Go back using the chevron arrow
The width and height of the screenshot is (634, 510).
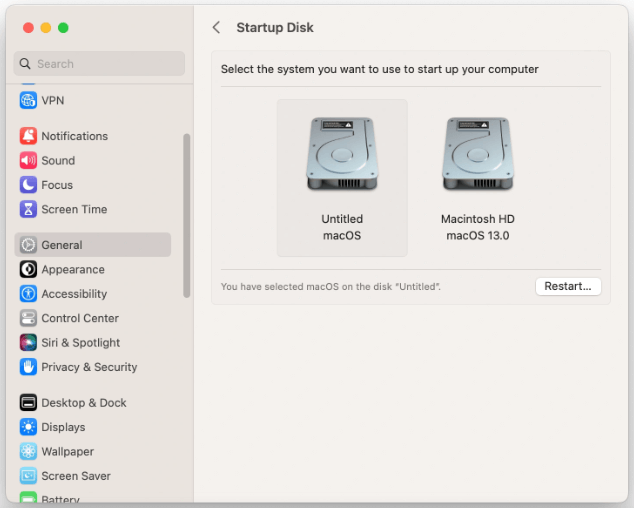216,28
